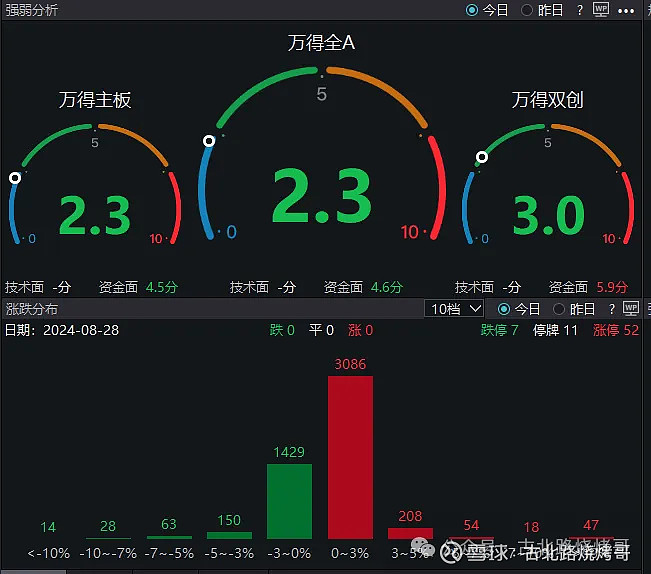Screen dimensions: 651x574
Task: Click the 万得双创 gauge indicator knob
Action: (482, 157)
